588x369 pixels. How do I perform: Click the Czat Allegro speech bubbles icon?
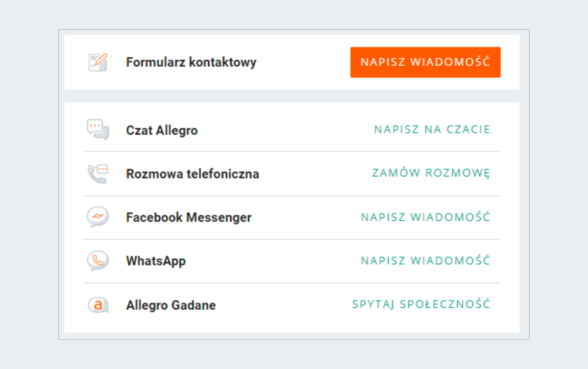(98, 130)
